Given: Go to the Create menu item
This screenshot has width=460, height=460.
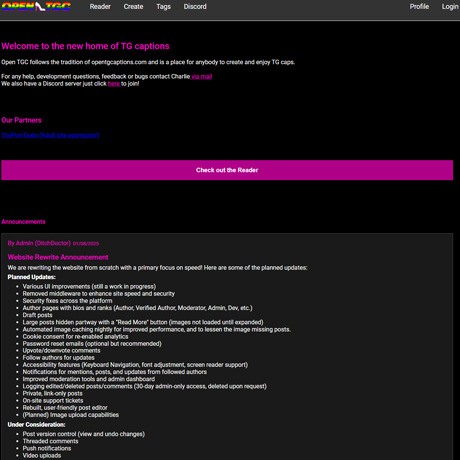Looking at the screenshot, I should 133,7.
